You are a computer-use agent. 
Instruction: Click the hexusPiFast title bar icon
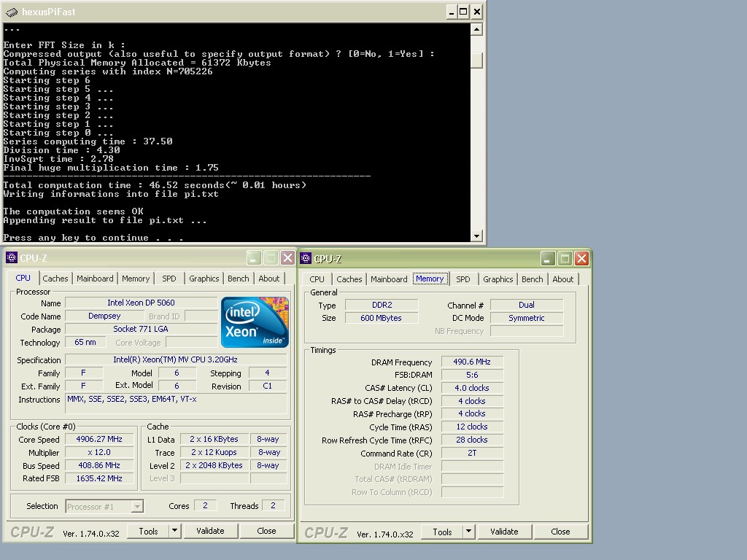[x=12, y=12]
